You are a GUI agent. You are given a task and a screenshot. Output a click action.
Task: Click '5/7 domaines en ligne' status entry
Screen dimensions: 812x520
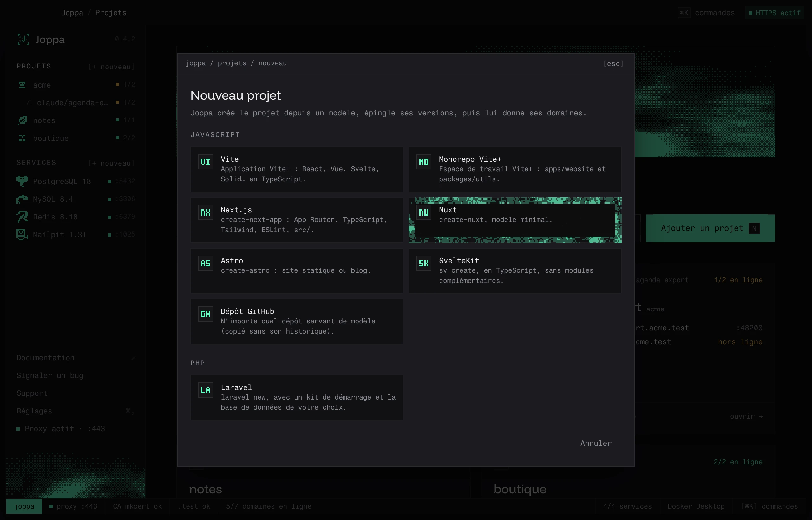(269, 506)
